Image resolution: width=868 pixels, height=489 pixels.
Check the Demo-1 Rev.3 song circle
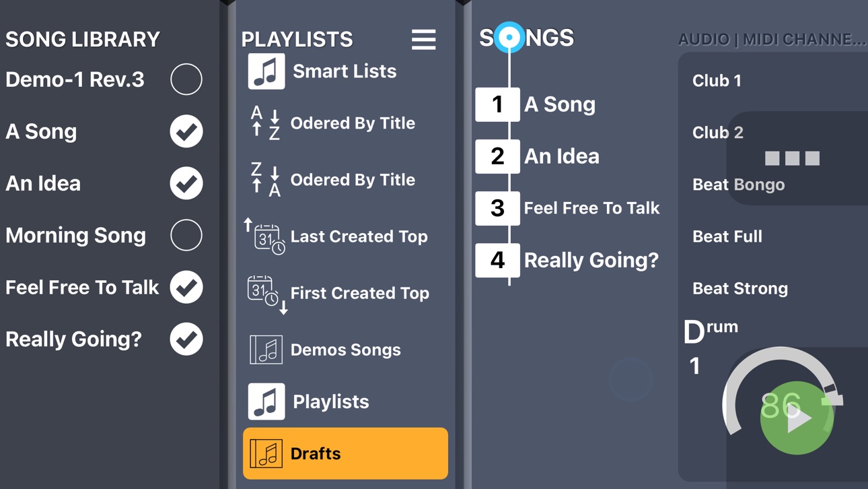(x=186, y=79)
